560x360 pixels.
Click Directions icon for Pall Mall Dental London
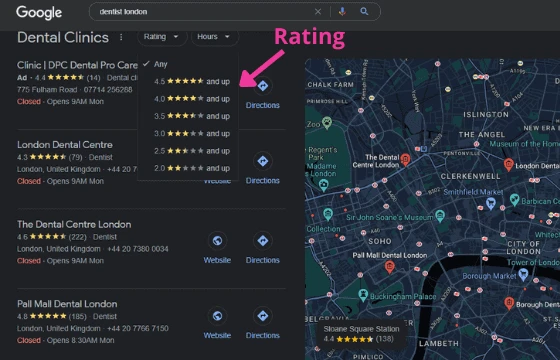[263, 316]
